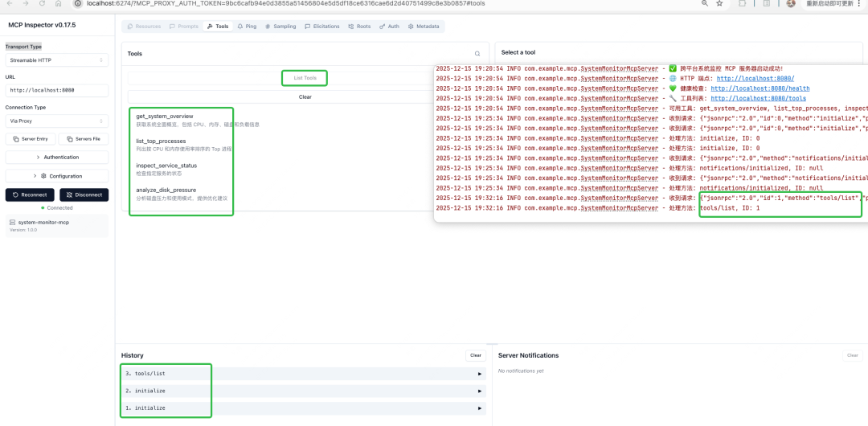868x426 pixels.
Task: Click Clear in Server Notifications panel
Action: pos(853,355)
